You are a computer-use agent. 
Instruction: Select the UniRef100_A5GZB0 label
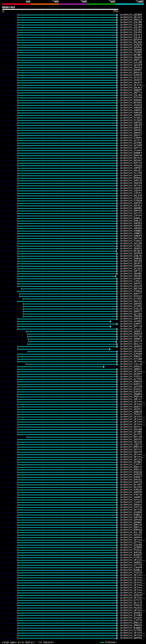(x=131, y=276)
